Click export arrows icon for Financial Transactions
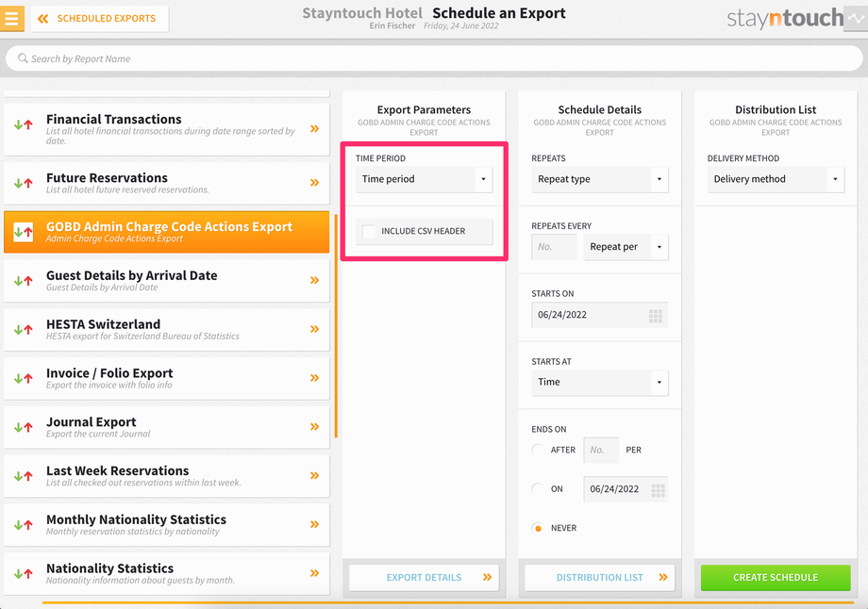The image size is (868, 609). coord(24,125)
